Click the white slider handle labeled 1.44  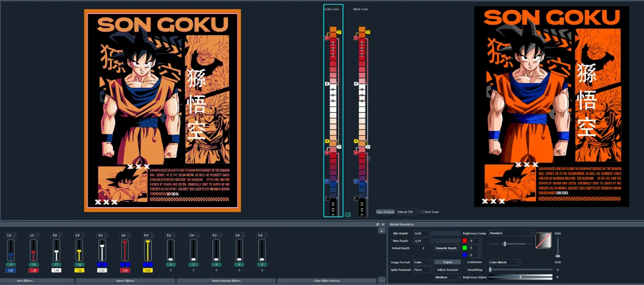56,251
